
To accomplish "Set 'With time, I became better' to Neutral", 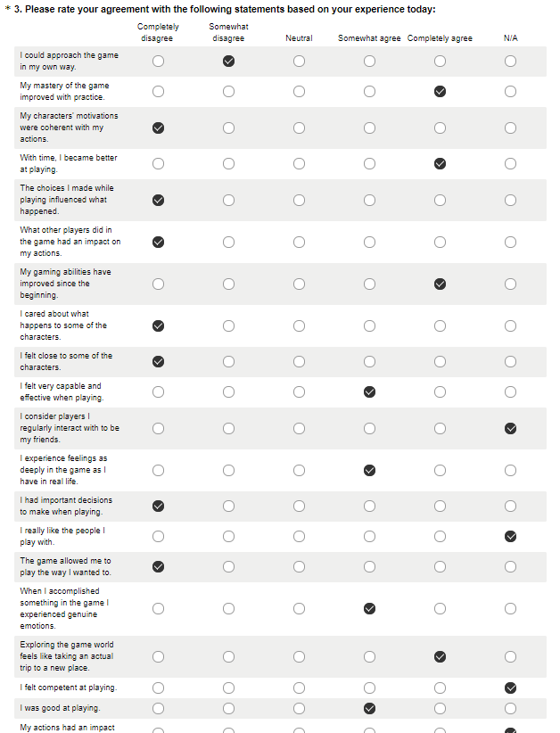I will (x=299, y=164).
